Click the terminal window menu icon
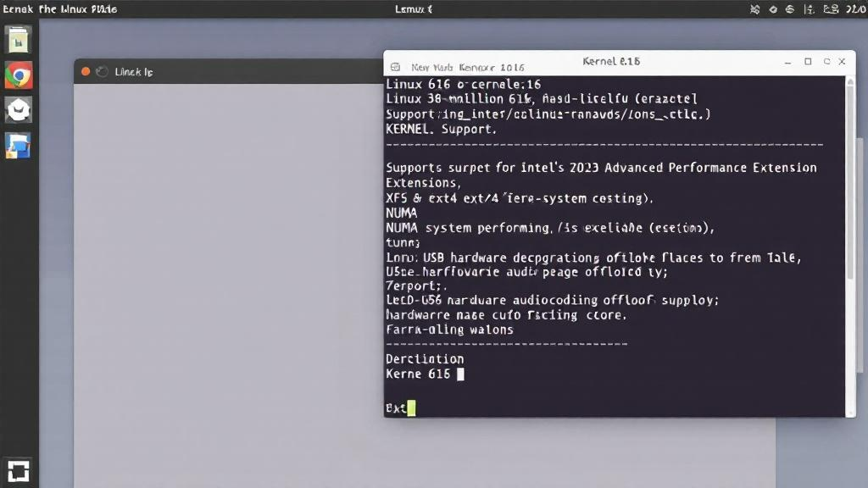The image size is (868, 488). (x=395, y=67)
